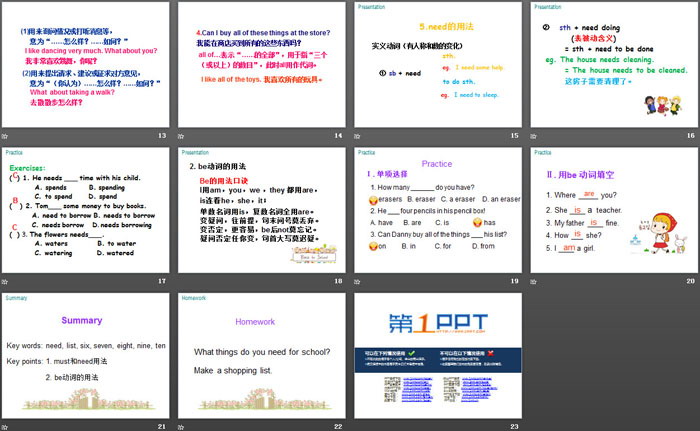Click the smiley face marking answer 'erasers'
Image resolution: width=700 pixels, height=431 pixels.
tap(373, 199)
